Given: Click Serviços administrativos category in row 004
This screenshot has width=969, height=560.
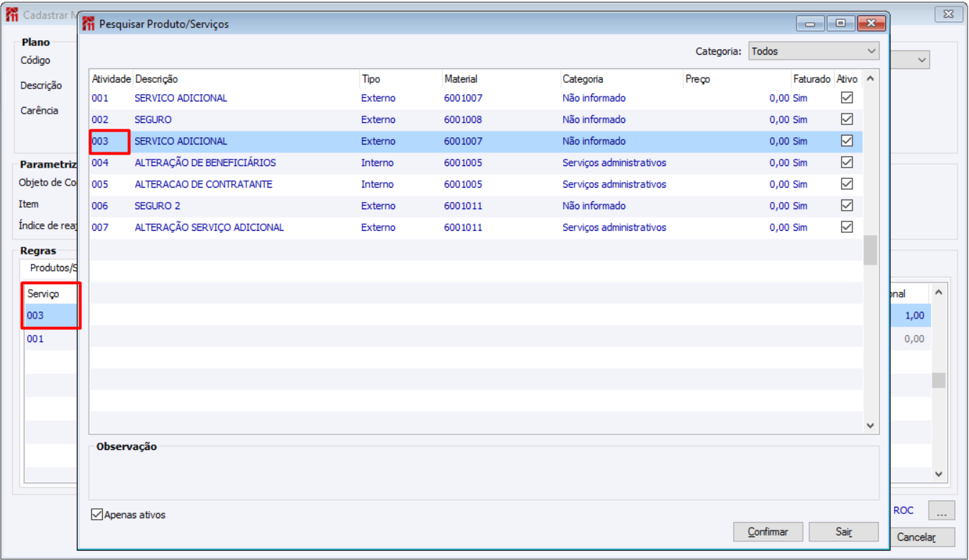Looking at the screenshot, I should (614, 162).
